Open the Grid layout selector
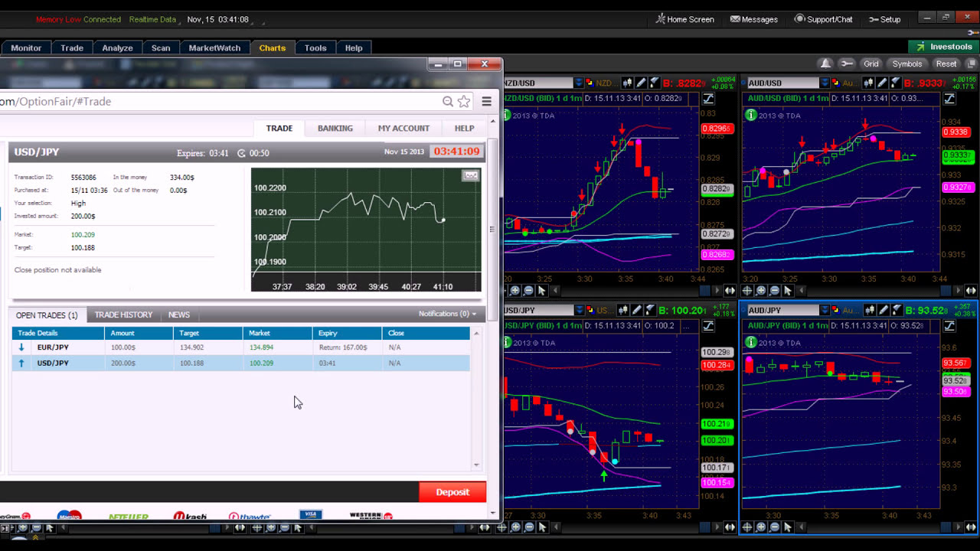 pyautogui.click(x=871, y=64)
